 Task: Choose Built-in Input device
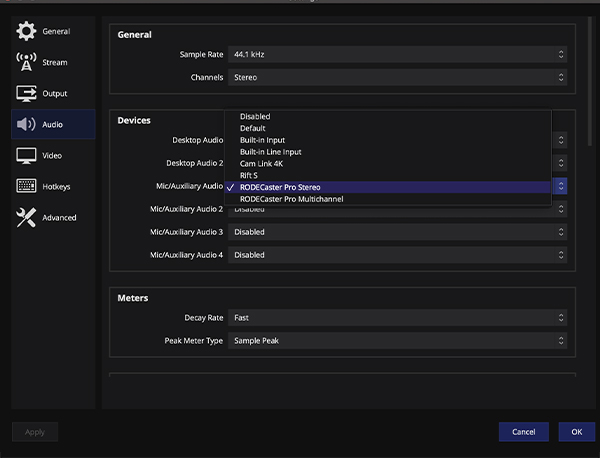click(x=388, y=140)
